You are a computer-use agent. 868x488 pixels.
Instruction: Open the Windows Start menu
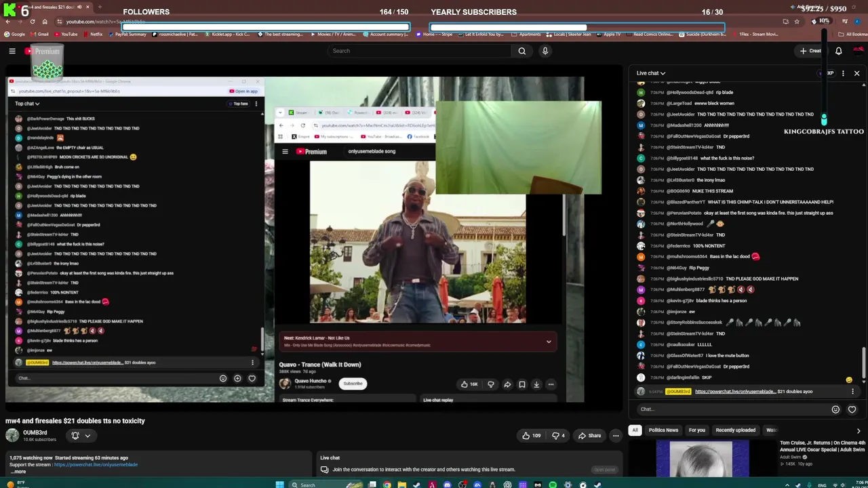[279, 485]
